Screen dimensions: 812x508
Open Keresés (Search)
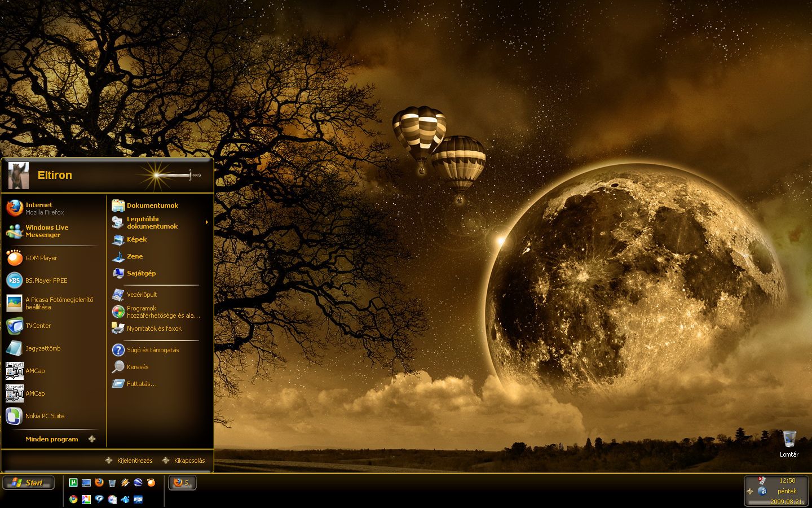160,367
